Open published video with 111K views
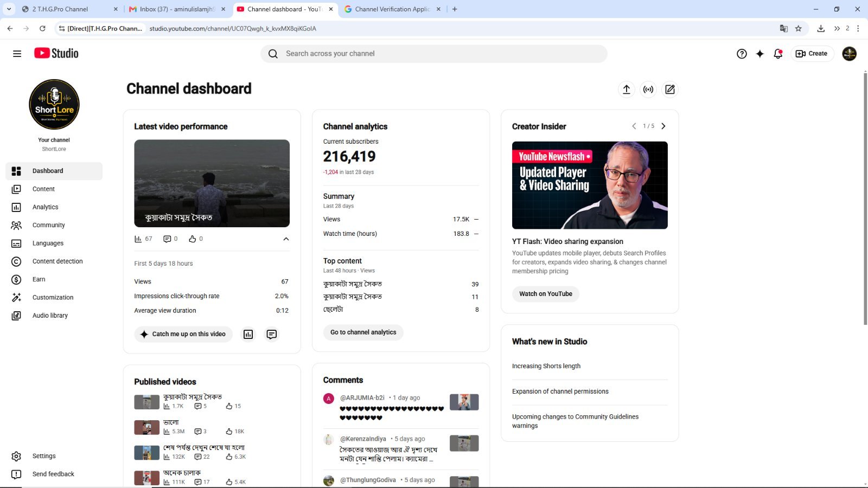This screenshot has height=488, width=868. pos(212,478)
